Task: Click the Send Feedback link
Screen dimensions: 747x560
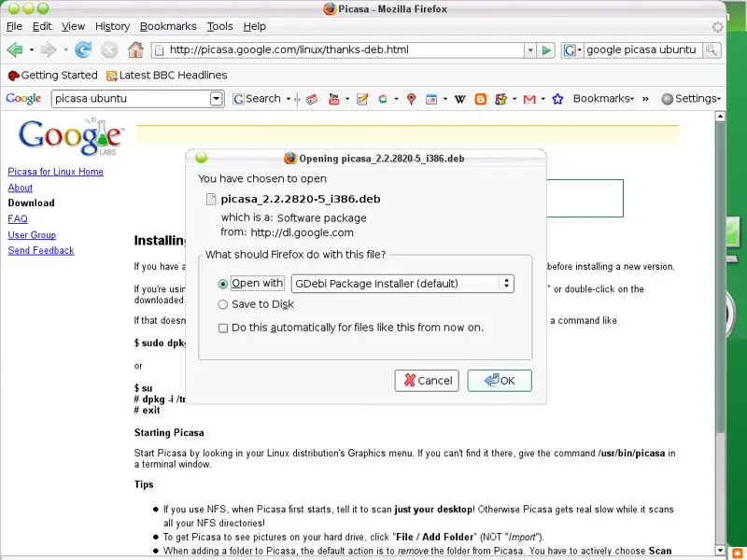Action: point(41,251)
